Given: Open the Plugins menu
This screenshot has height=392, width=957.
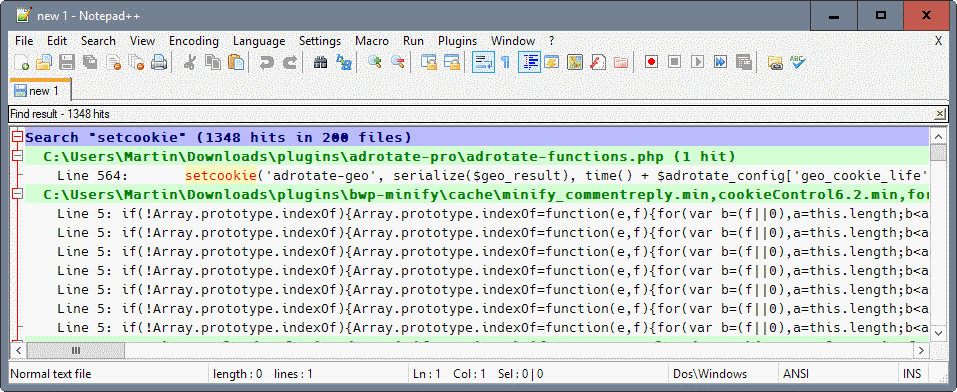Looking at the screenshot, I should click(457, 41).
